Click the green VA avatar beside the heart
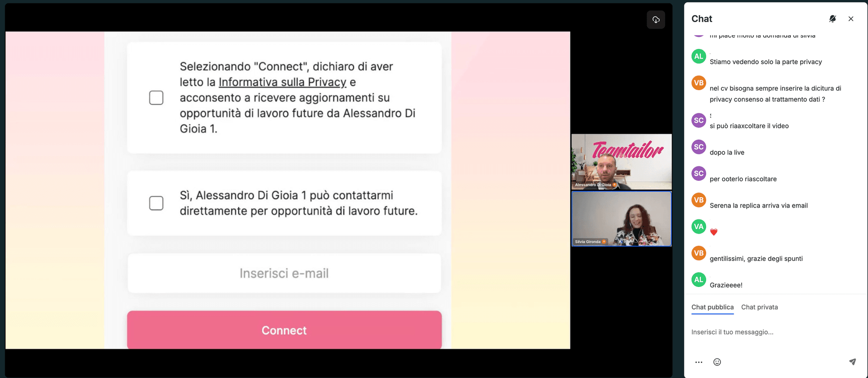868x378 pixels. 699,226
